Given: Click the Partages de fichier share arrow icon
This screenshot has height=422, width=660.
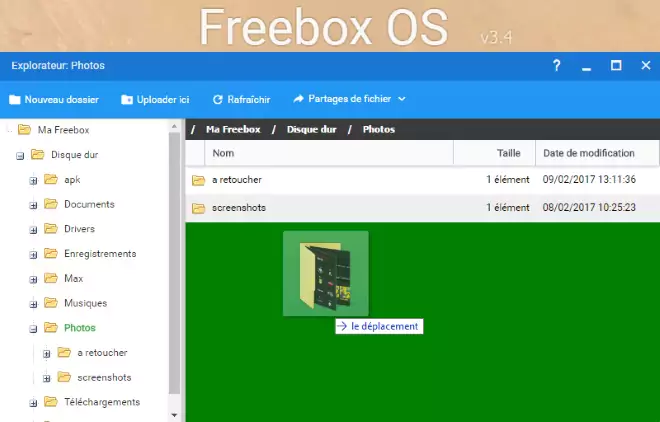Looking at the screenshot, I should click(x=298, y=99).
